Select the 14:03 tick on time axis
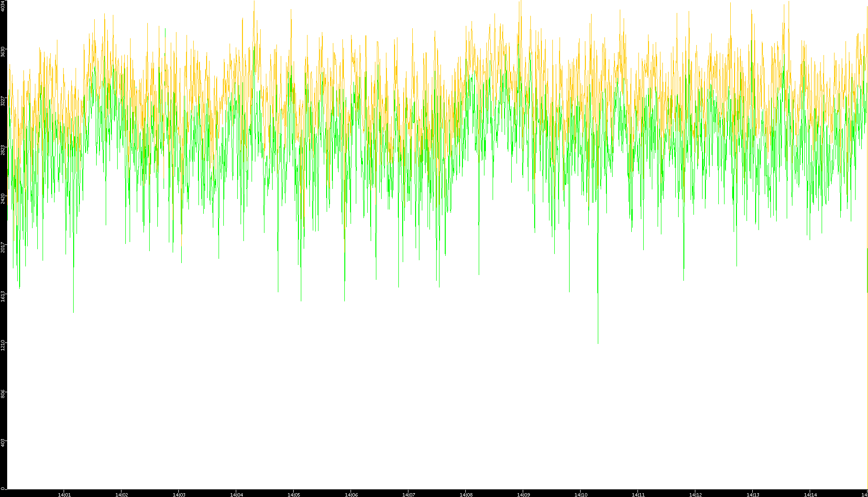The image size is (868, 497). tap(179, 494)
